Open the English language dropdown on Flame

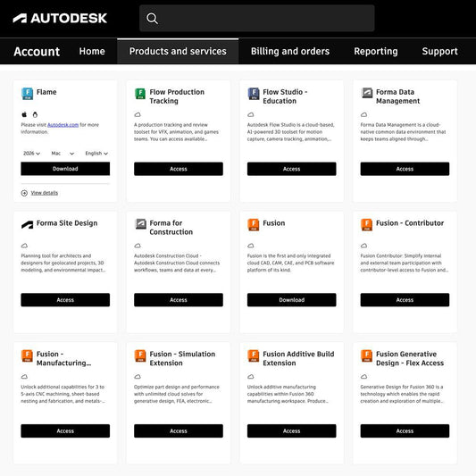[96, 154]
